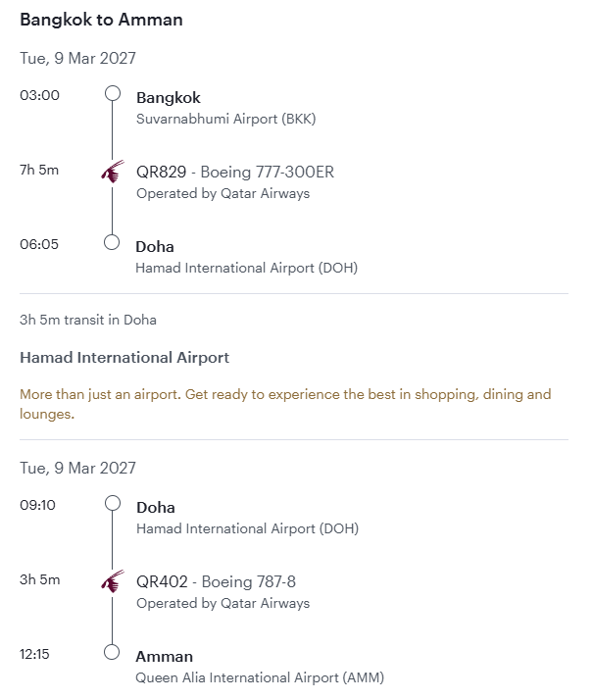Click Hamad International Airport (DOH) under 06:05 arrival
The image size is (593, 700).
[x=247, y=268]
